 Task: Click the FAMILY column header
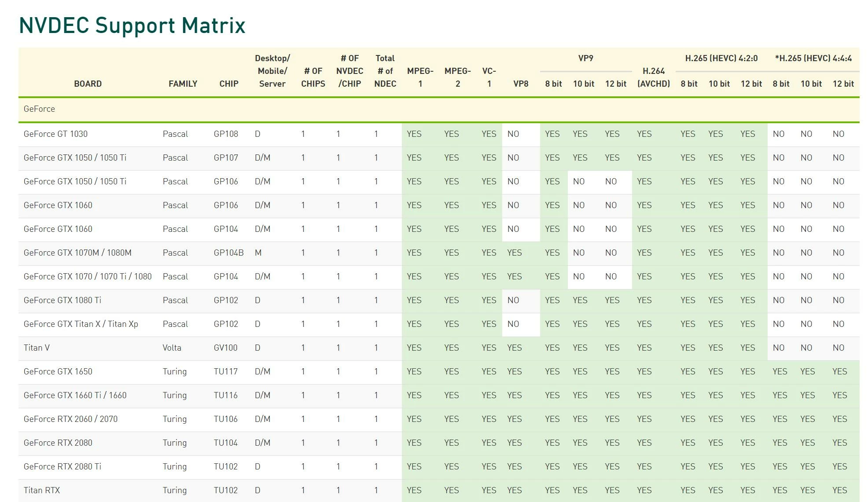click(x=183, y=84)
